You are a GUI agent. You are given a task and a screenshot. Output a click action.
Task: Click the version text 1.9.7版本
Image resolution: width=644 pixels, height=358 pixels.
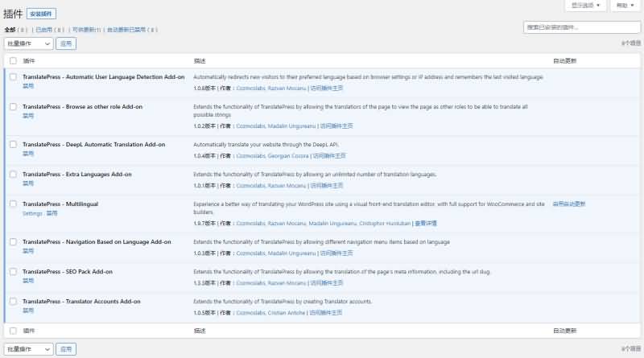tap(204, 224)
